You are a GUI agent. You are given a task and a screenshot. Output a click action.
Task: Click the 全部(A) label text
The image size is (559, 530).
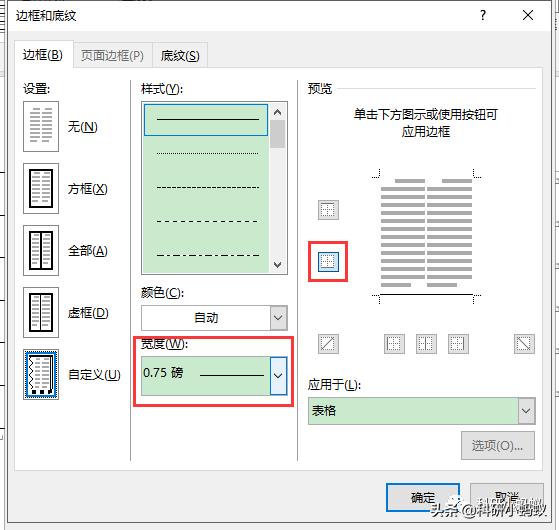click(x=88, y=251)
